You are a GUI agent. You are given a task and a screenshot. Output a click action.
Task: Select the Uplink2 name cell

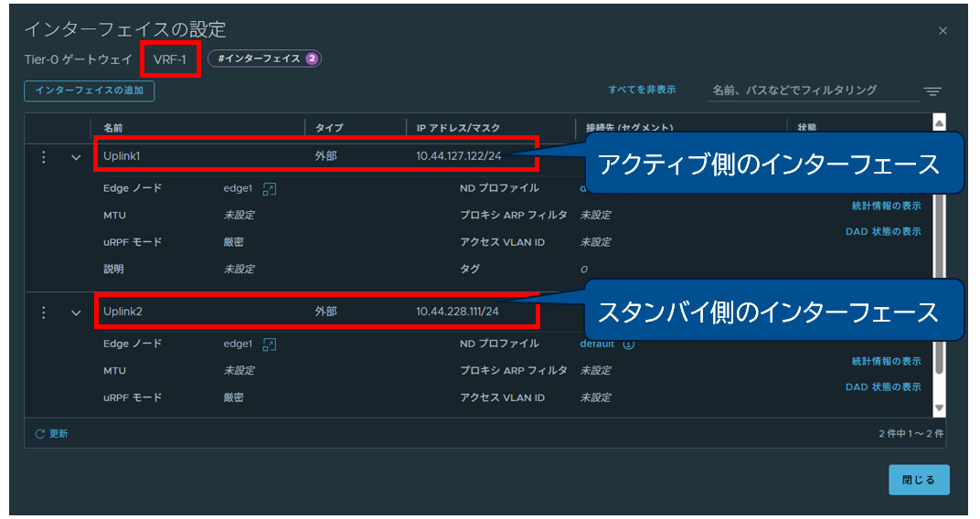pyautogui.click(x=122, y=312)
